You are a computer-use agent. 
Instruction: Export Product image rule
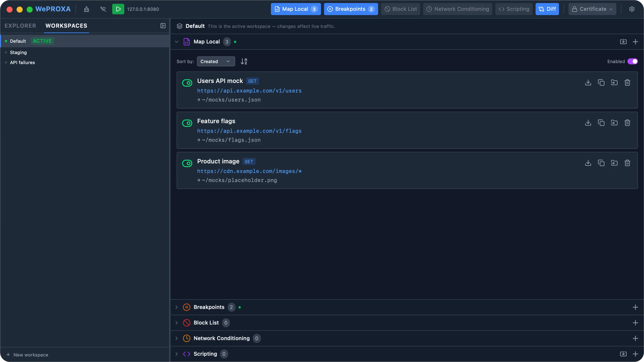pos(588,163)
